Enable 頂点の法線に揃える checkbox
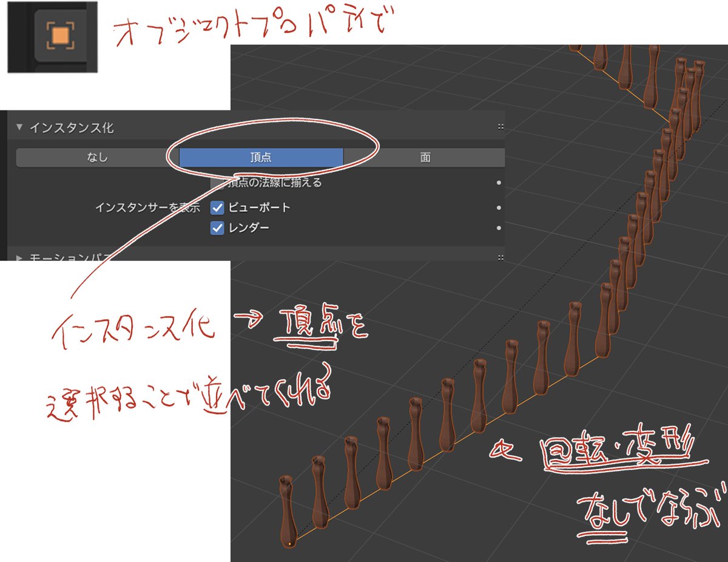Image resolution: width=728 pixels, height=562 pixels. click(217, 182)
